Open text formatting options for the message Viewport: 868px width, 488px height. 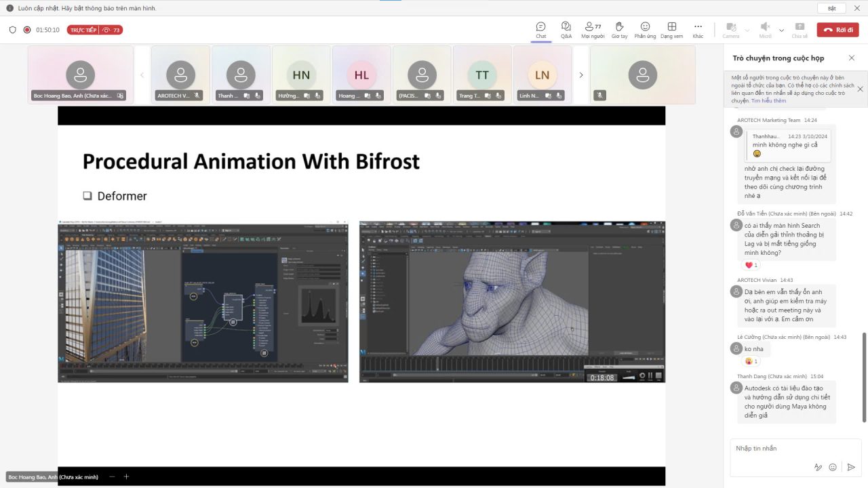coord(818,467)
